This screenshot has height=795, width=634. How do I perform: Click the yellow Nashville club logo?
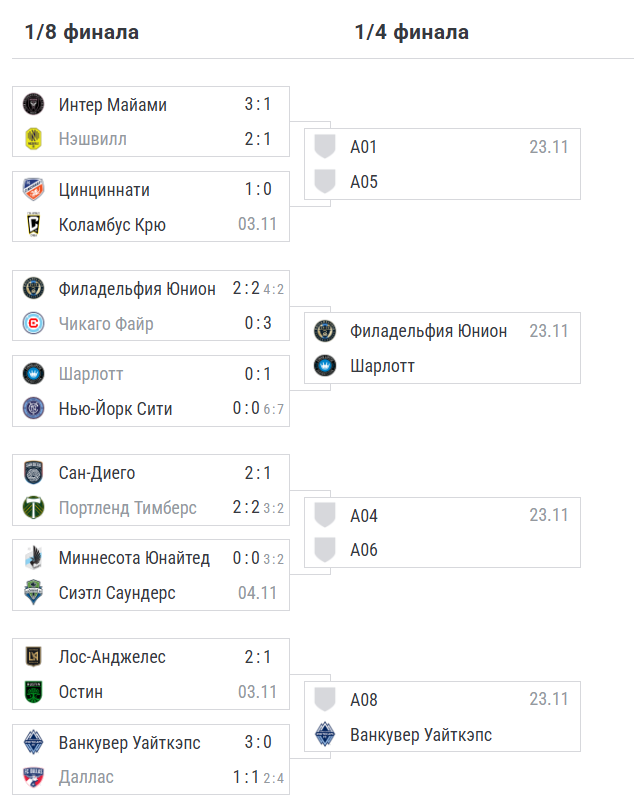click(x=33, y=140)
